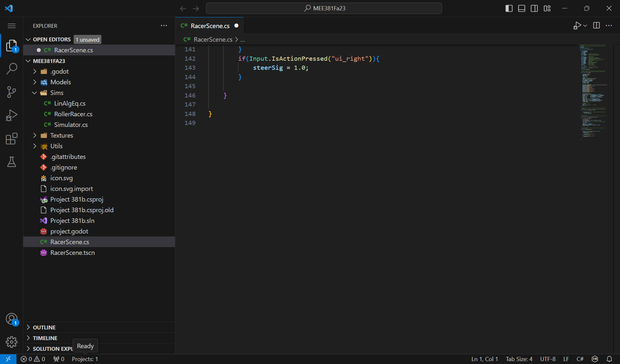Viewport: 620px width, 364px height.
Task: Toggle the secondary side bar layout icon
Action: coord(534,8)
